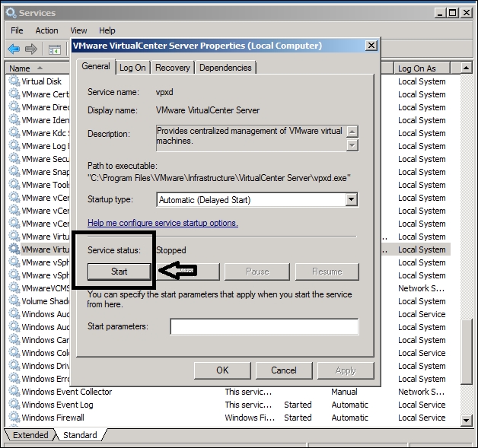Select the VMware Secu service gear icon
478x448 pixels.
coord(14,158)
